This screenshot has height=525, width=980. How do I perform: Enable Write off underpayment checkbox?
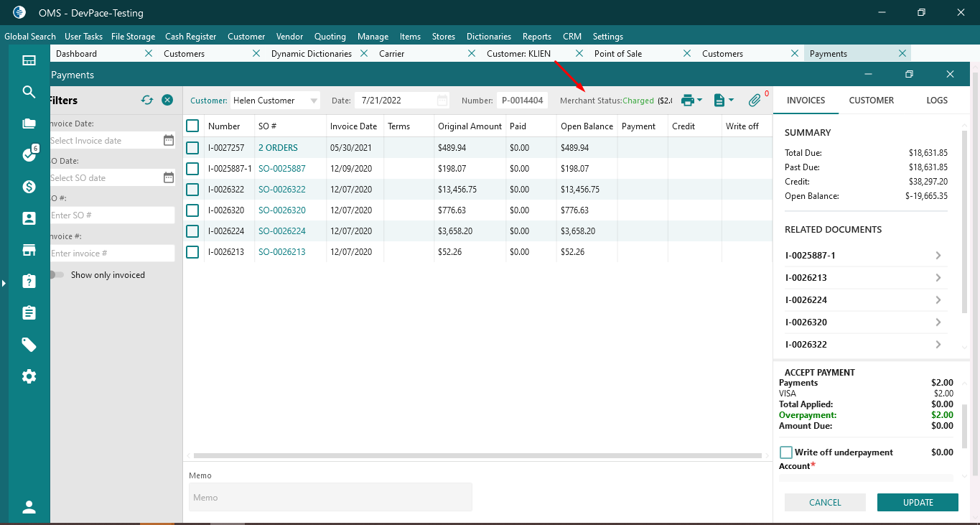pyautogui.click(x=786, y=452)
